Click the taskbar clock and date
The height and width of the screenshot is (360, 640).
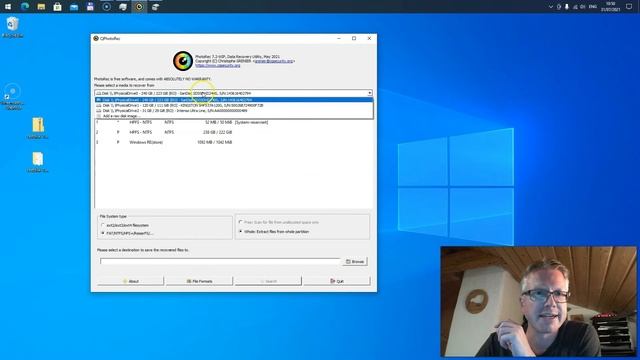[x=611, y=7]
